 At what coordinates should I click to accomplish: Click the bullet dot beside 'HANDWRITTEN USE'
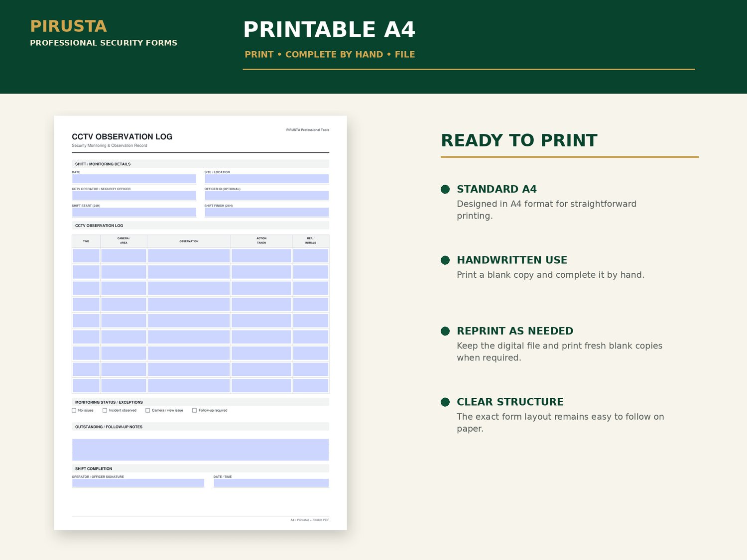(445, 260)
